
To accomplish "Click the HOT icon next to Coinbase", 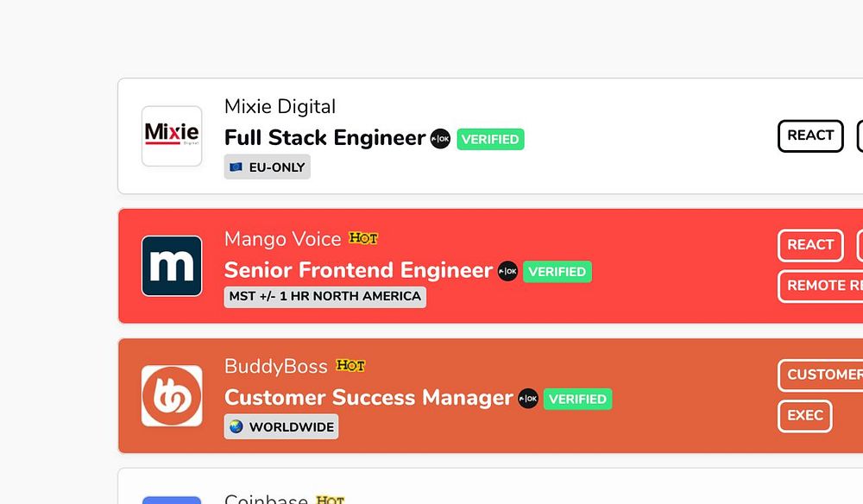I will point(330,500).
